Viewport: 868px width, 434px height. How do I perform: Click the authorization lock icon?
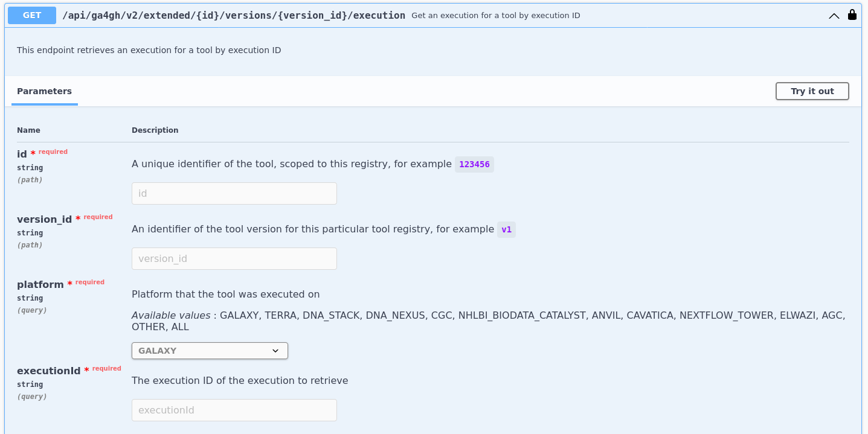click(x=852, y=14)
